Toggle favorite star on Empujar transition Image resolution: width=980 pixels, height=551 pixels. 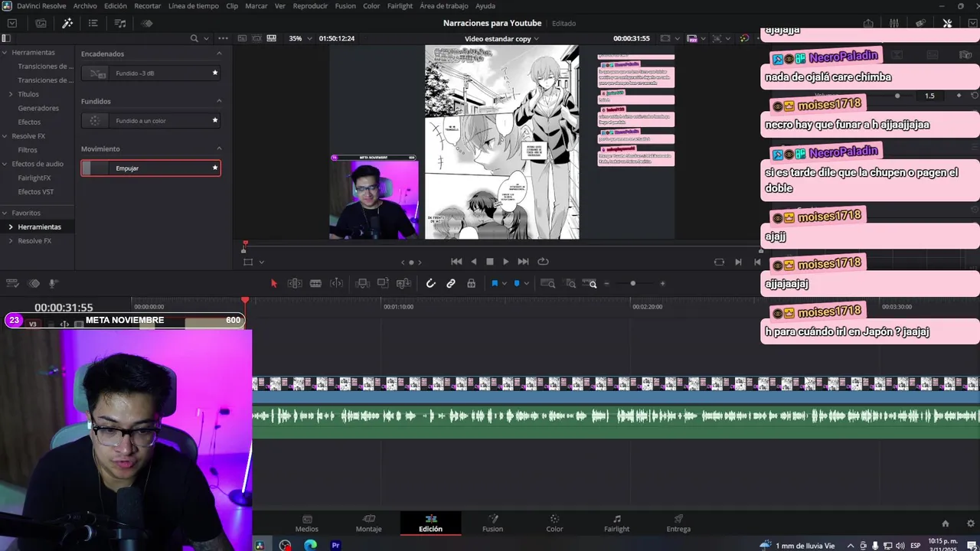click(x=215, y=168)
